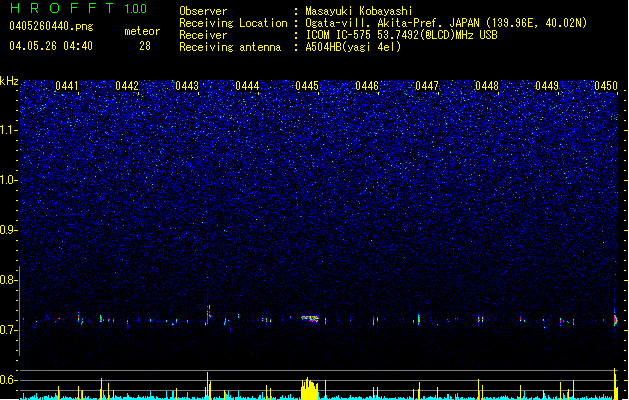This screenshot has width=629, height=400.
Task: Click the HROFFT 1.0.0 title text
Action: click(78, 8)
